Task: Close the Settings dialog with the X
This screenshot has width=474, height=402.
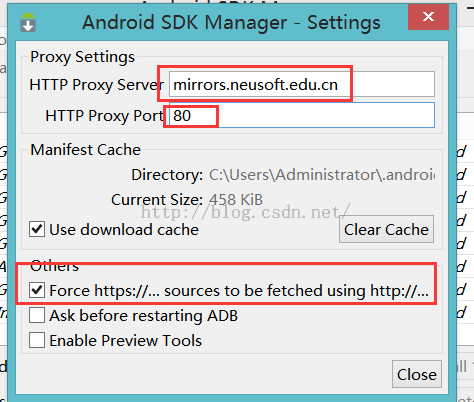Action: tap(428, 17)
